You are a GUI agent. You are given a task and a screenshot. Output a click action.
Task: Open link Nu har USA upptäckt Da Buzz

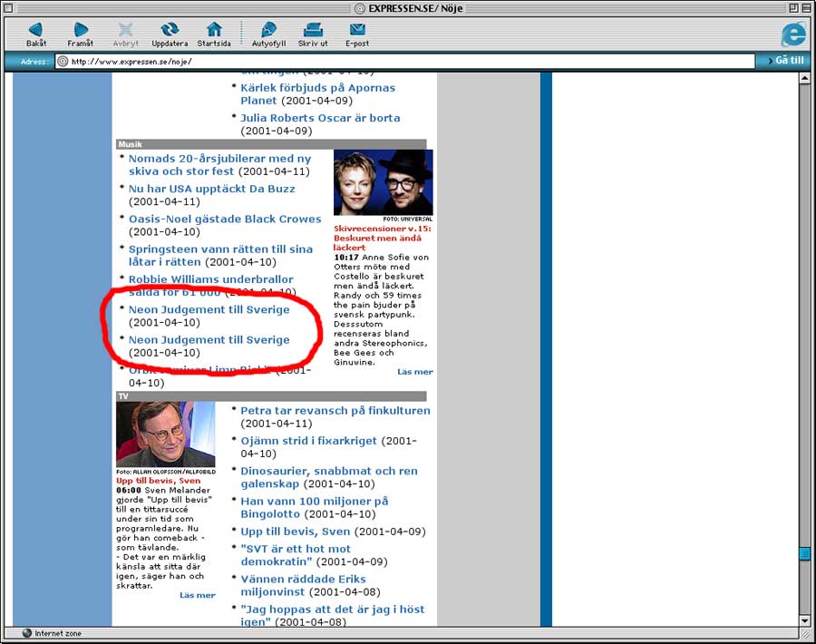[212, 189]
